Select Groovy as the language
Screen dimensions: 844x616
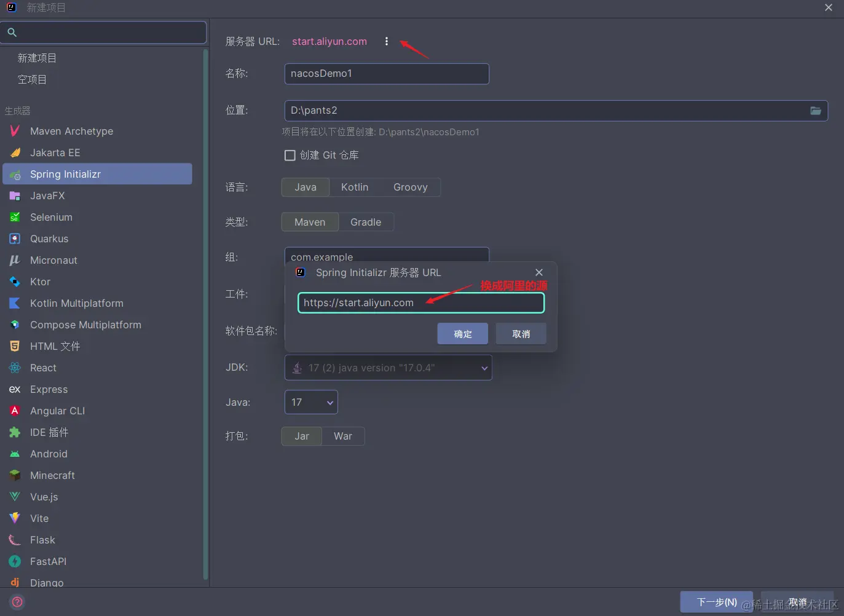point(410,187)
